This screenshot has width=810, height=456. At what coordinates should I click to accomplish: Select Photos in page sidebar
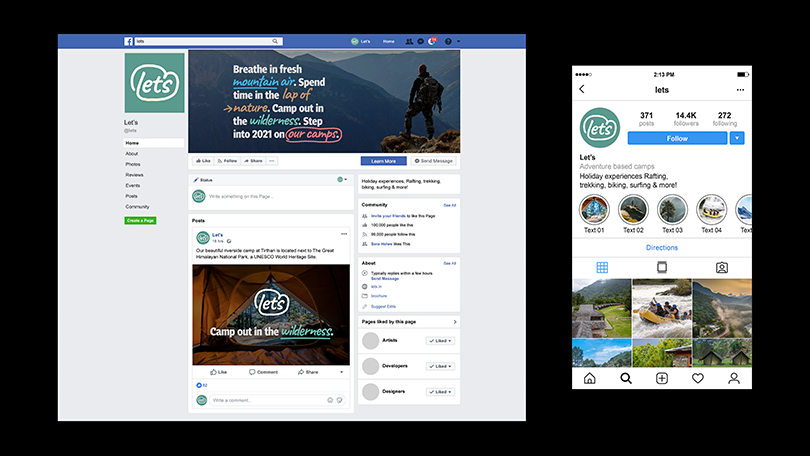coord(133,164)
